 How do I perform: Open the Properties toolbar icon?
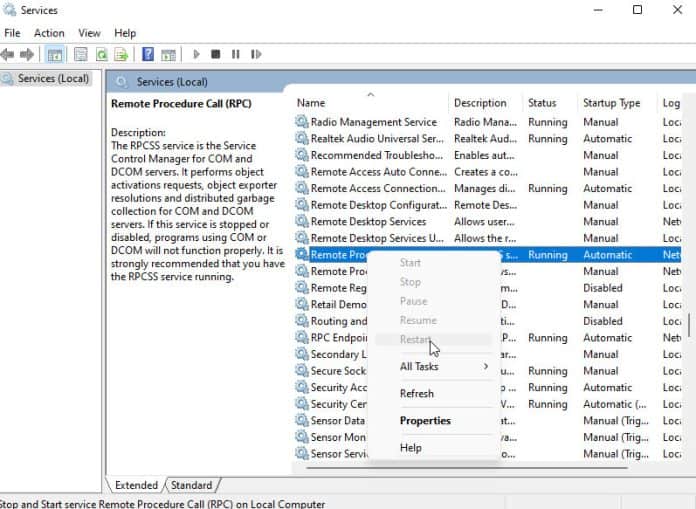point(81,54)
